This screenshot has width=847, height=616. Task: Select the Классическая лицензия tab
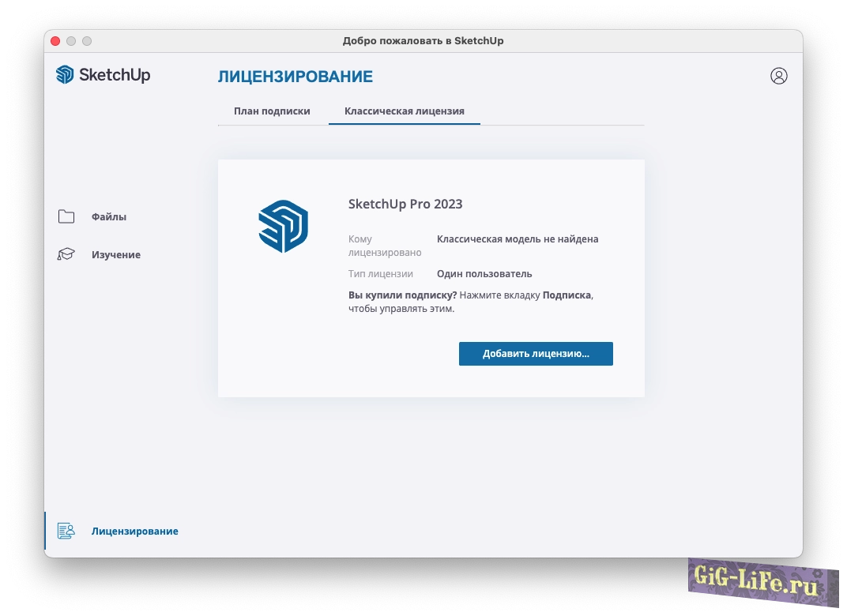point(404,111)
